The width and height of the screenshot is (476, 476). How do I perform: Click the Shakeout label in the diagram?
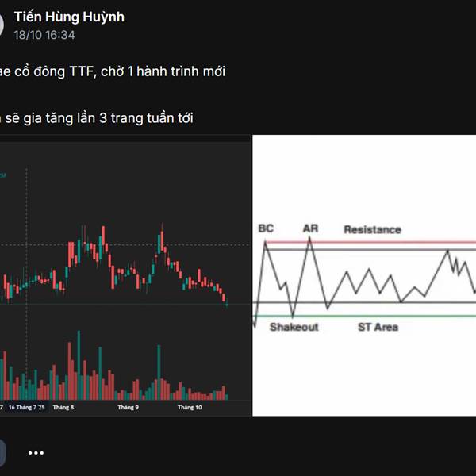tap(294, 327)
